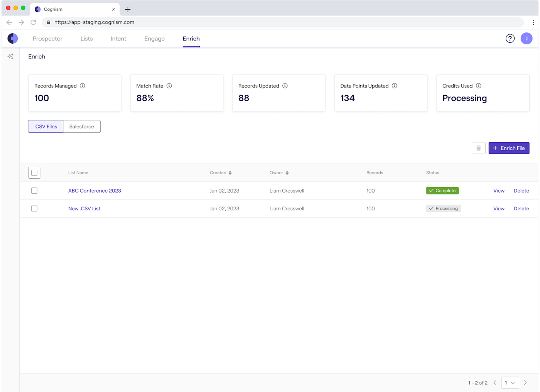Delete the ABC Conference 2023 list
This screenshot has width=540, height=392.
click(x=521, y=191)
